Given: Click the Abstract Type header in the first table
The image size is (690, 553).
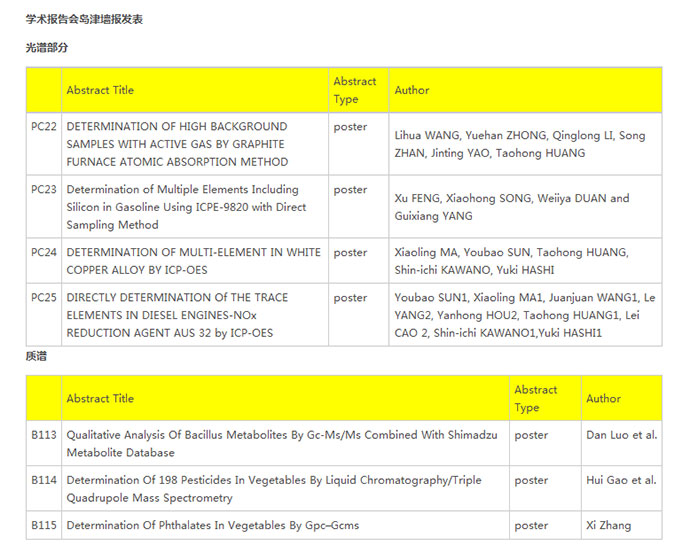Looking at the screenshot, I should (x=355, y=90).
